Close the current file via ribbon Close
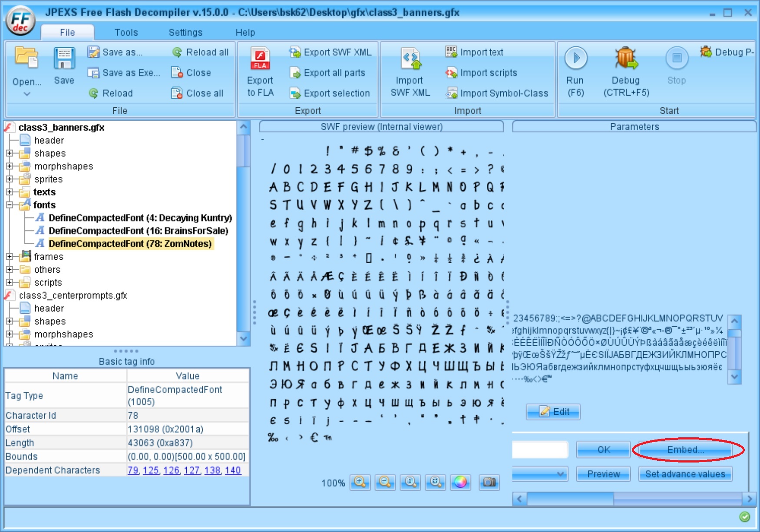Viewport: 760px width, 532px height. coord(191,73)
